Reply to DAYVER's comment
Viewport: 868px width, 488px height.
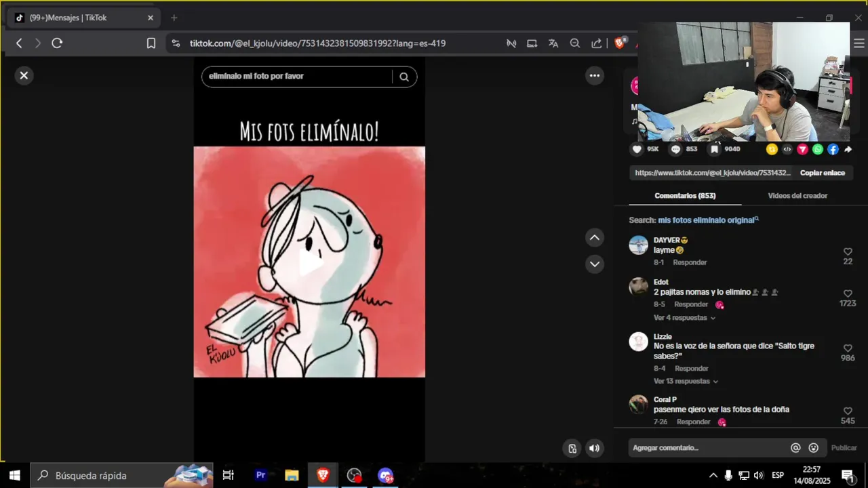click(x=690, y=262)
